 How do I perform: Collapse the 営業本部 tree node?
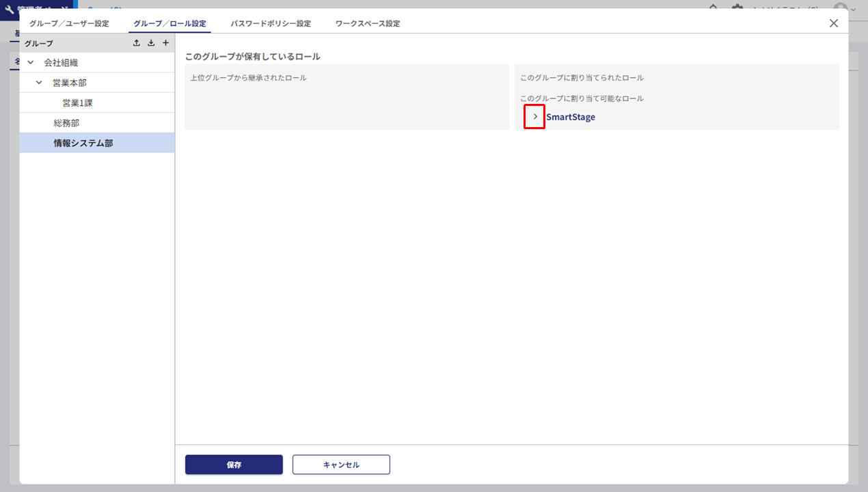(39, 83)
